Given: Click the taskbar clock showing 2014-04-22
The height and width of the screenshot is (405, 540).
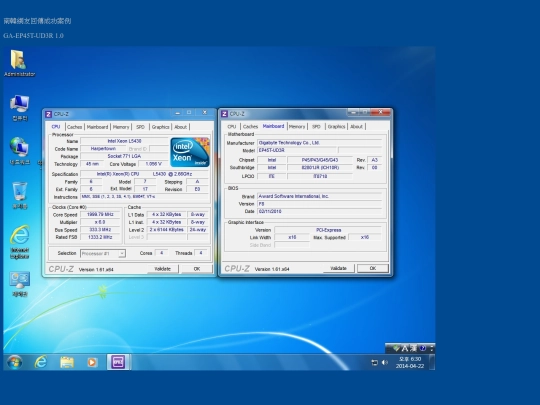Looking at the screenshot, I should point(410,362).
